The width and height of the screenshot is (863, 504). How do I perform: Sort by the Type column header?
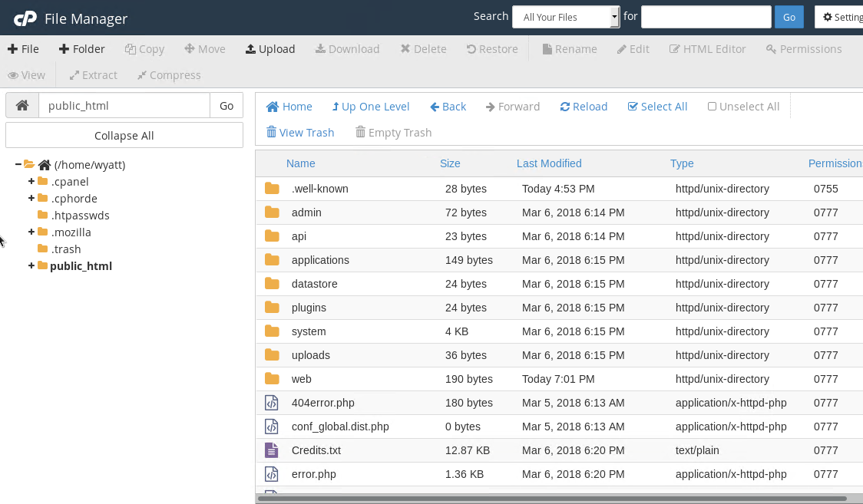point(681,163)
